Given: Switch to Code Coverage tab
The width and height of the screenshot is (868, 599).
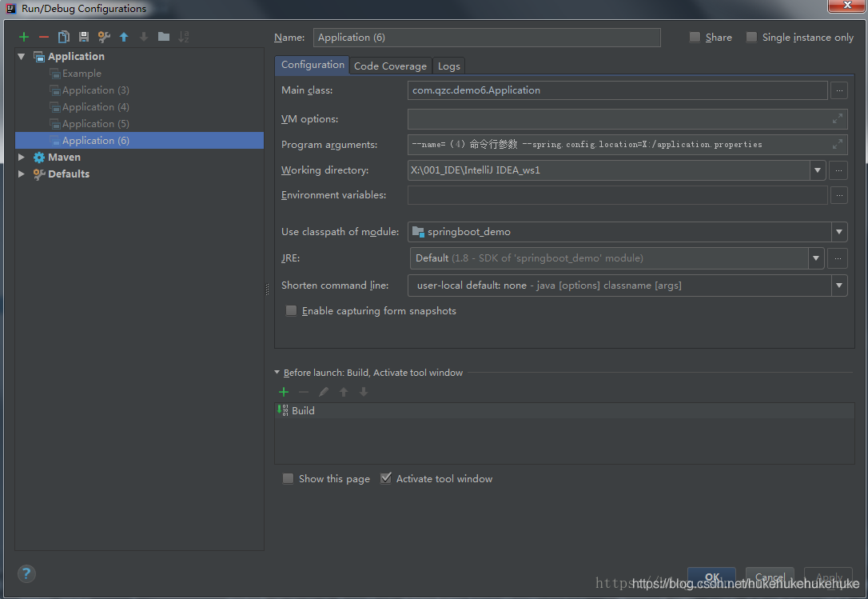Looking at the screenshot, I should tap(390, 66).
